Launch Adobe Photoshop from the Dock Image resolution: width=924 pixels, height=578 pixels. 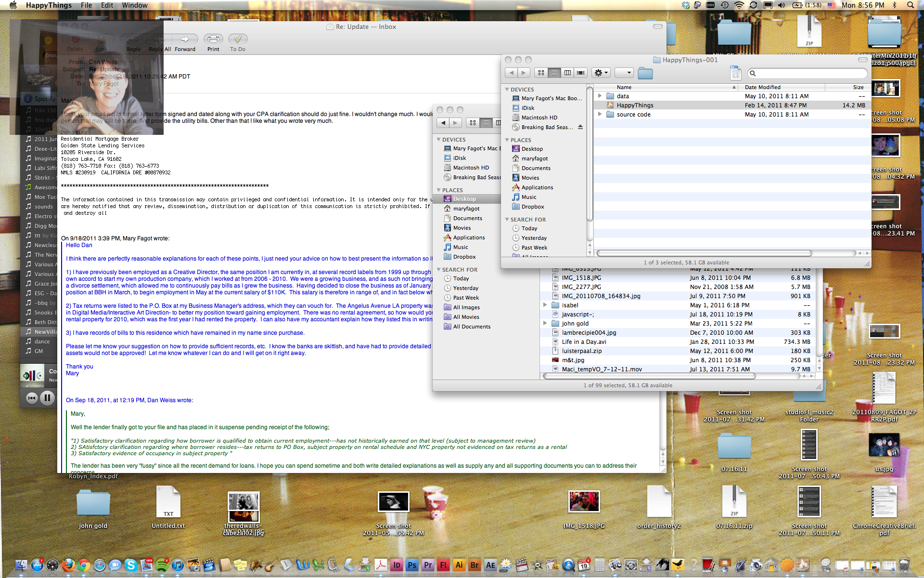click(x=412, y=565)
